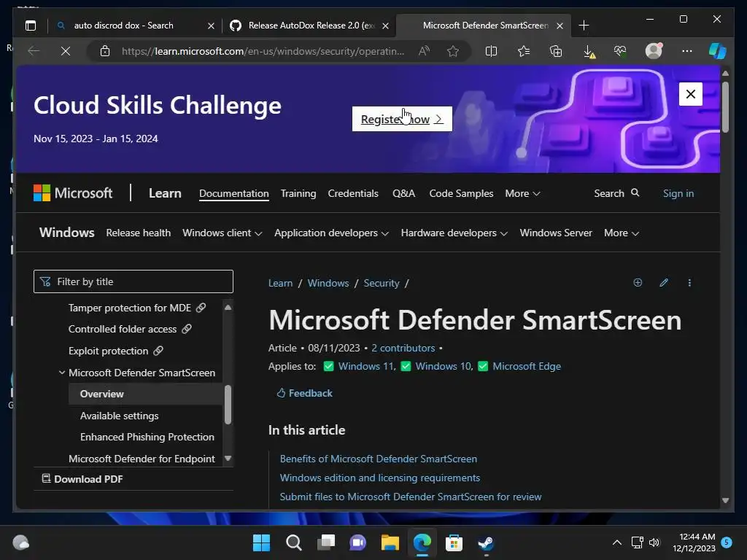Open the 2 contributors link
This screenshot has height=560, width=747.
coord(403,348)
